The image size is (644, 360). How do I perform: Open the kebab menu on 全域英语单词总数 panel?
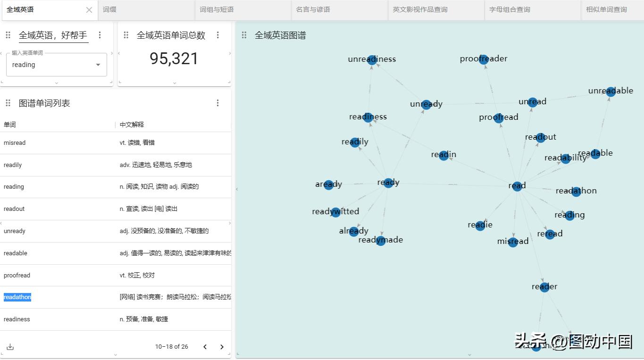217,35
